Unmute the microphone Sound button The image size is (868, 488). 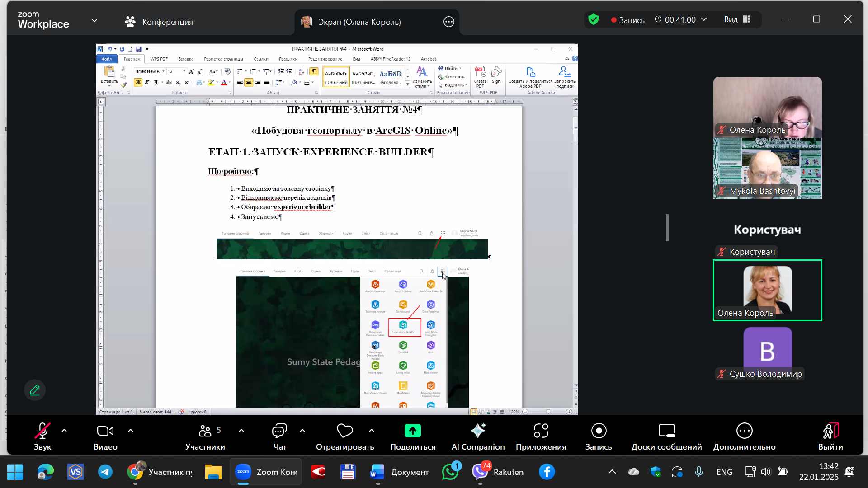(42, 431)
